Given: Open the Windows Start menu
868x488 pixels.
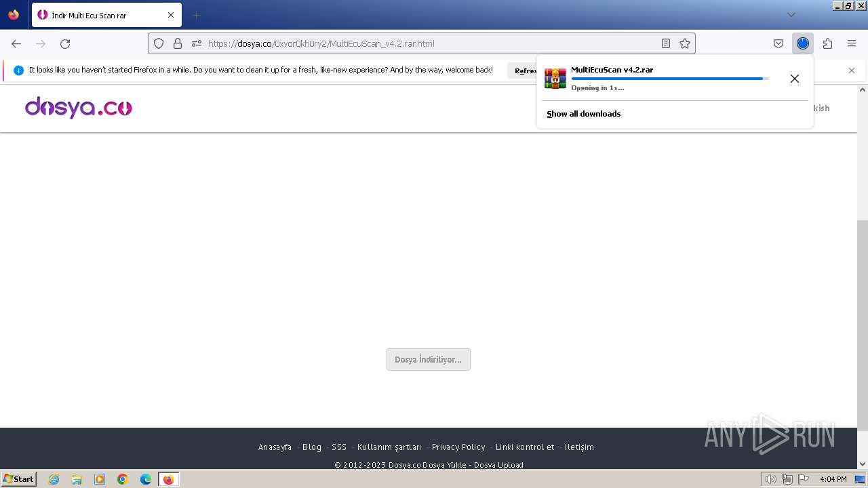Looking at the screenshot, I should (x=19, y=479).
